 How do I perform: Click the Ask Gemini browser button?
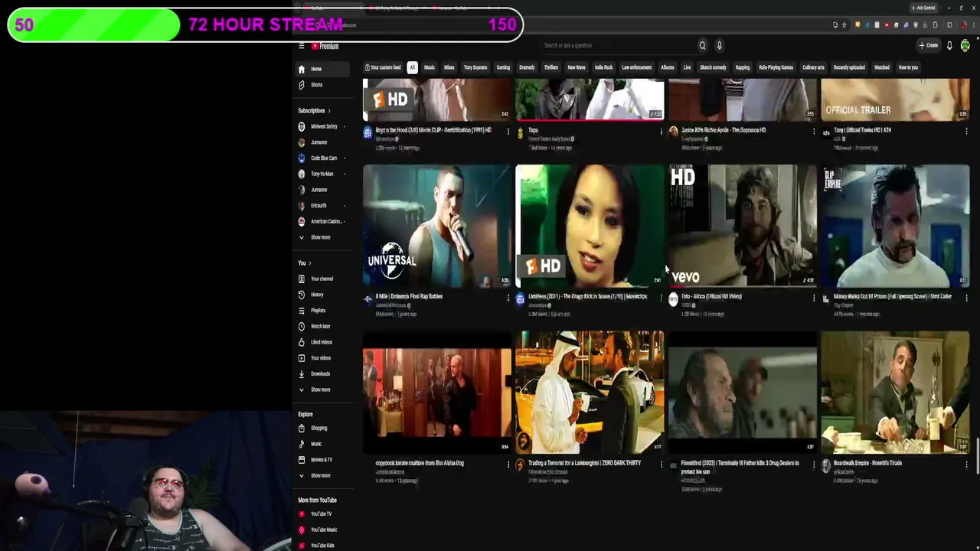(x=923, y=8)
